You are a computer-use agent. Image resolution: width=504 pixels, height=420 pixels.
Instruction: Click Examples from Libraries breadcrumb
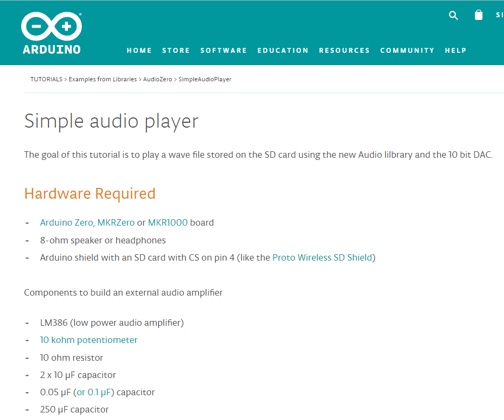tap(102, 79)
